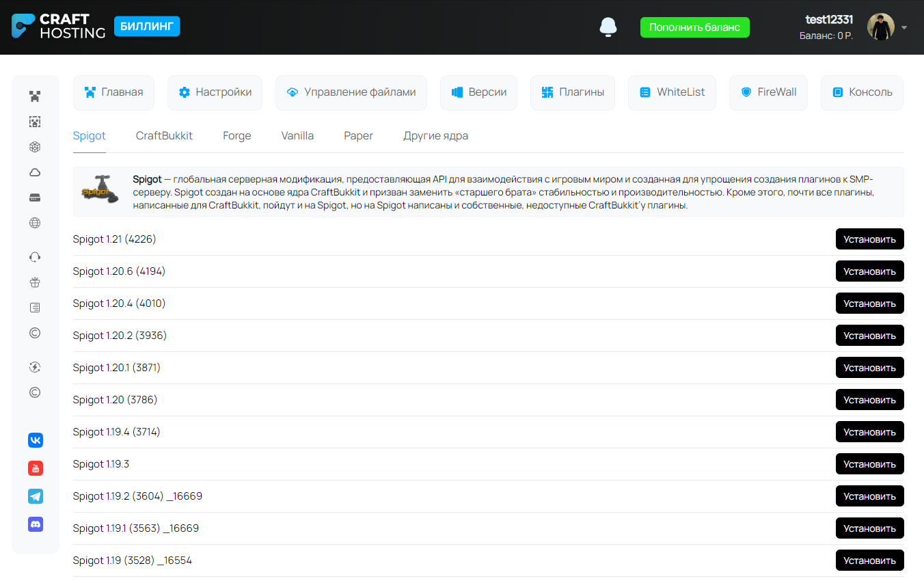This screenshot has height=581, width=924.
Task: Click the Пополнить баланс button
Action: click(694, 27)
